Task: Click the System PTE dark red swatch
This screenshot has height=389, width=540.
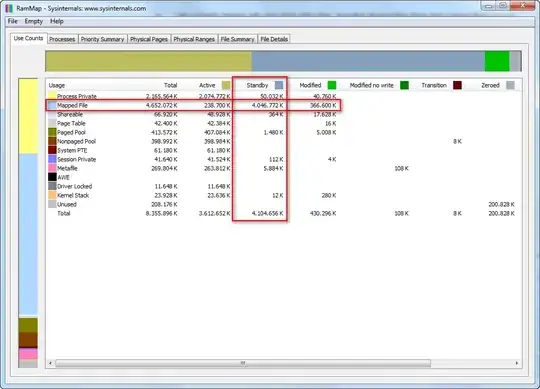Action: 52,150
